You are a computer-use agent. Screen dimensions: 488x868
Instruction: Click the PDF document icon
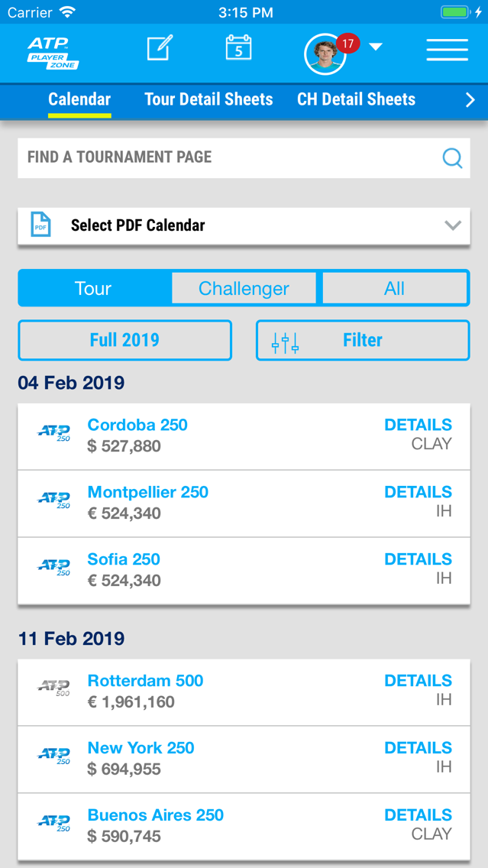pos(40,225)
